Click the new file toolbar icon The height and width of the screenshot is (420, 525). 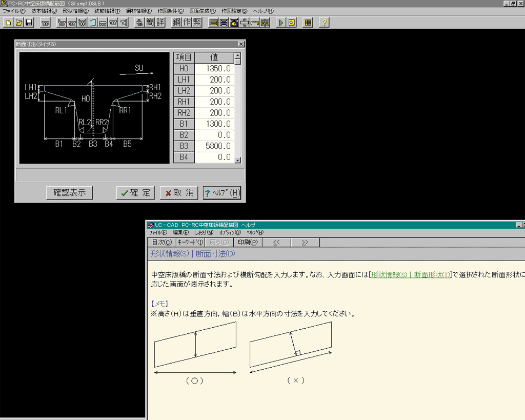[9, 23]
